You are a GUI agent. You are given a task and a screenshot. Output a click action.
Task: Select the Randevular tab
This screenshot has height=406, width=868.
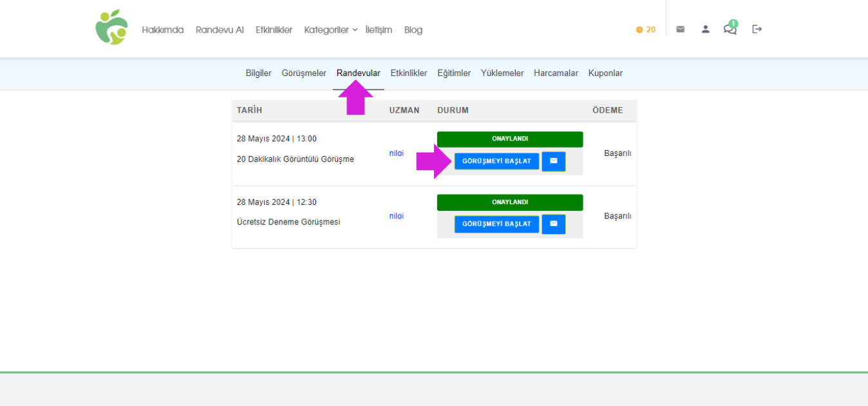tap(359, 73)
